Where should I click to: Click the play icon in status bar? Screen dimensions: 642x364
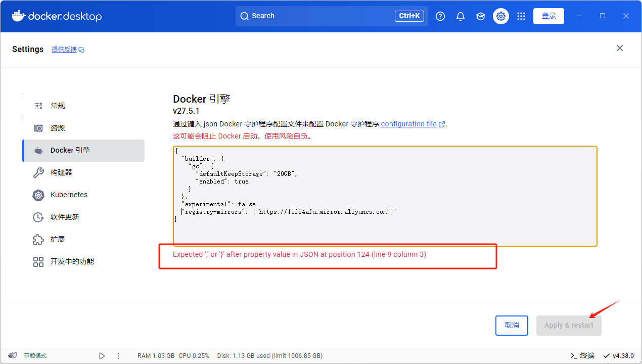102,356
